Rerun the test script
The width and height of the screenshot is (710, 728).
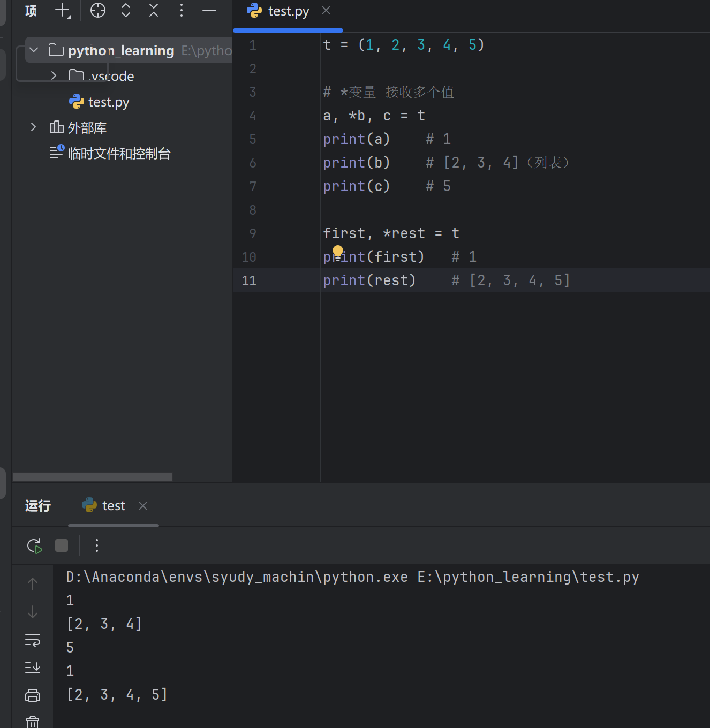34,546
